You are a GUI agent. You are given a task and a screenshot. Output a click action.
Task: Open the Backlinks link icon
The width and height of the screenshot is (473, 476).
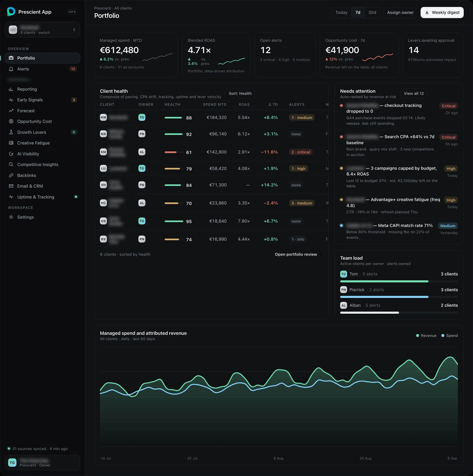[x=11, y=175]
